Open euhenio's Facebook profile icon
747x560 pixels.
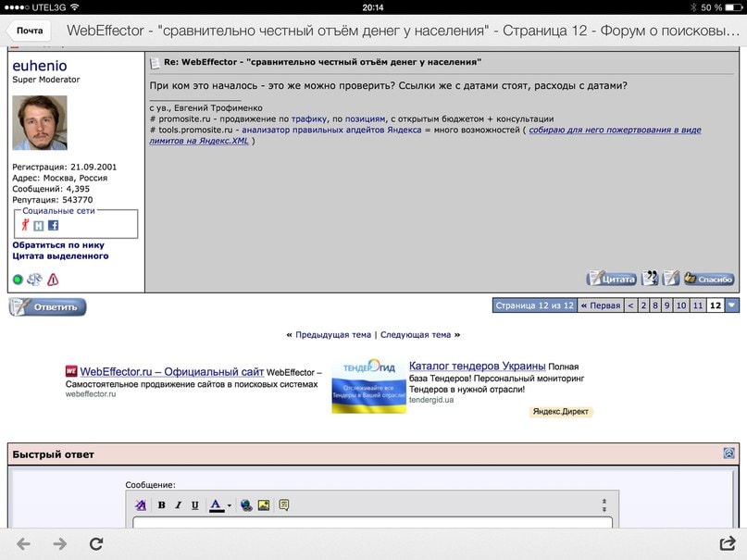tap(53, 225)
